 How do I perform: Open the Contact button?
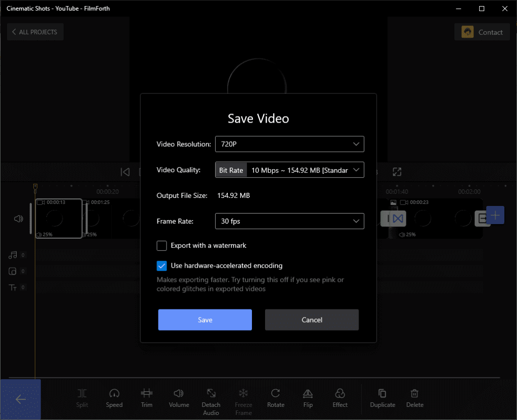pyautogui.click(x=482, y=32)
